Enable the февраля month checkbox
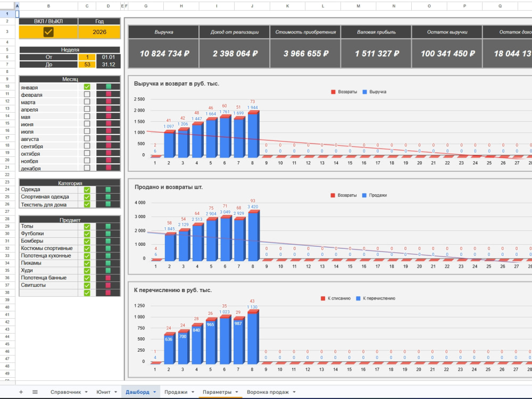532x399 pixels. coord(87,94)
